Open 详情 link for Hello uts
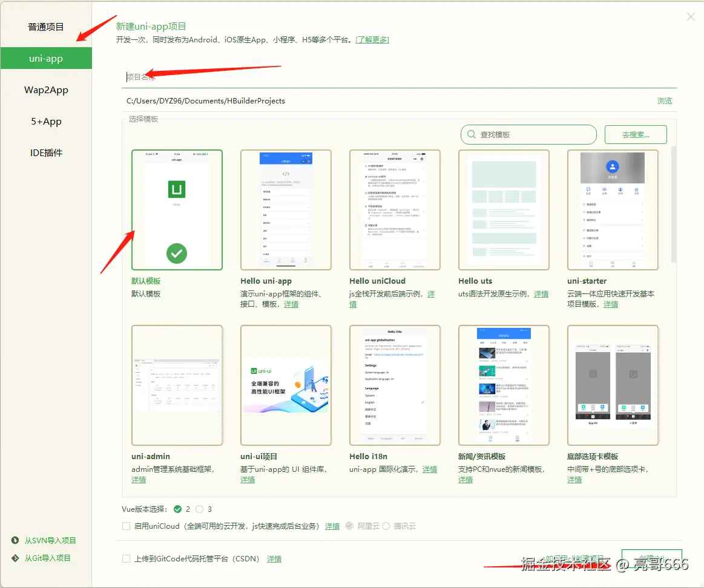 (541, 294)
